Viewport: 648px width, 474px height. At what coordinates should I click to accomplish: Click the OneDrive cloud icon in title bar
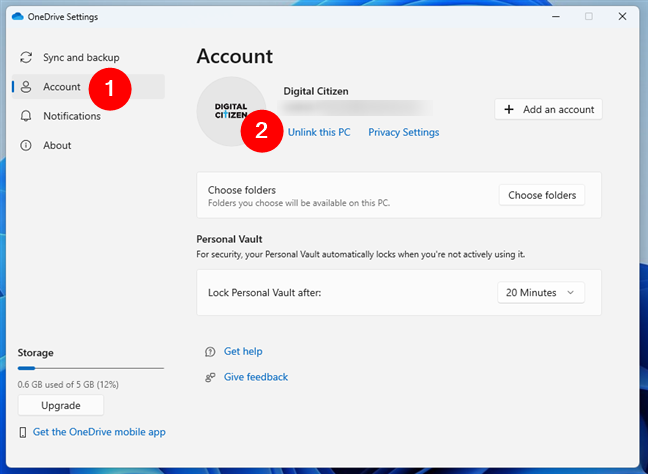click(18, 17)
